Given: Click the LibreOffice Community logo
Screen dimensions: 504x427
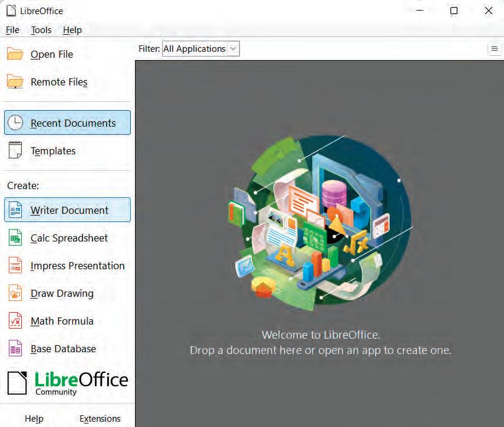Looking at the screenshot, I should coord(68,383).
